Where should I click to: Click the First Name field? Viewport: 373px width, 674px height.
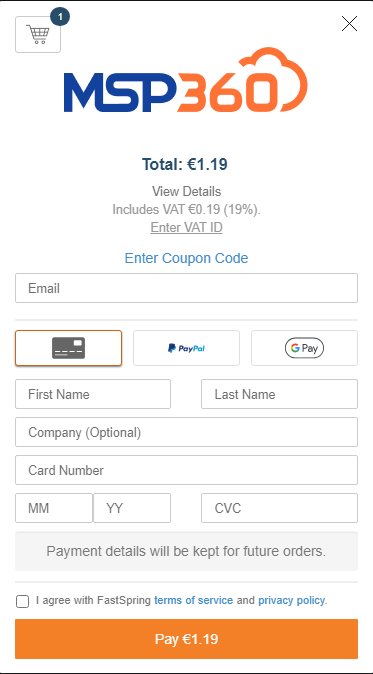(93, 394)
